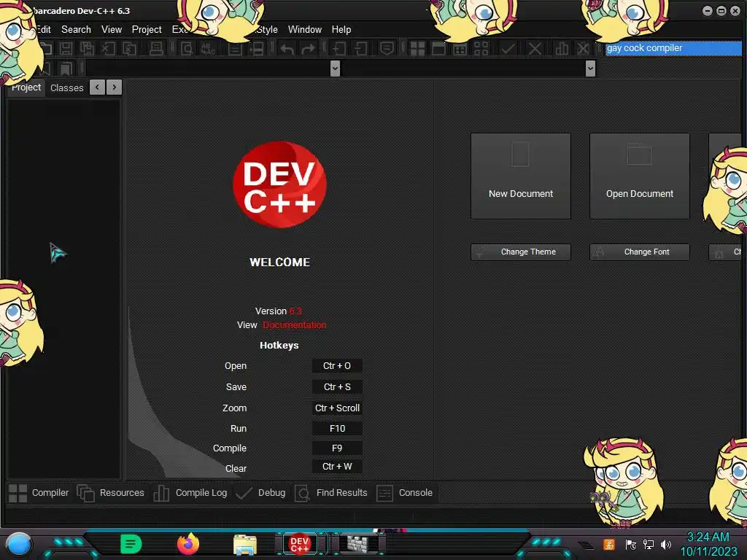This screenshot has width=747, height=560.
Task: Expand the second function combo box arrow
Action: [x=590, y=69]
